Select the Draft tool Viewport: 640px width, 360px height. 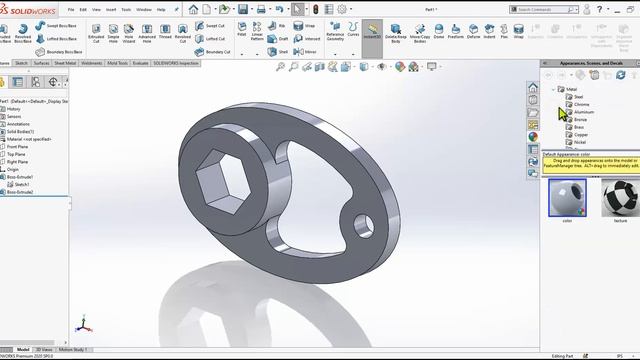(278, 39)
